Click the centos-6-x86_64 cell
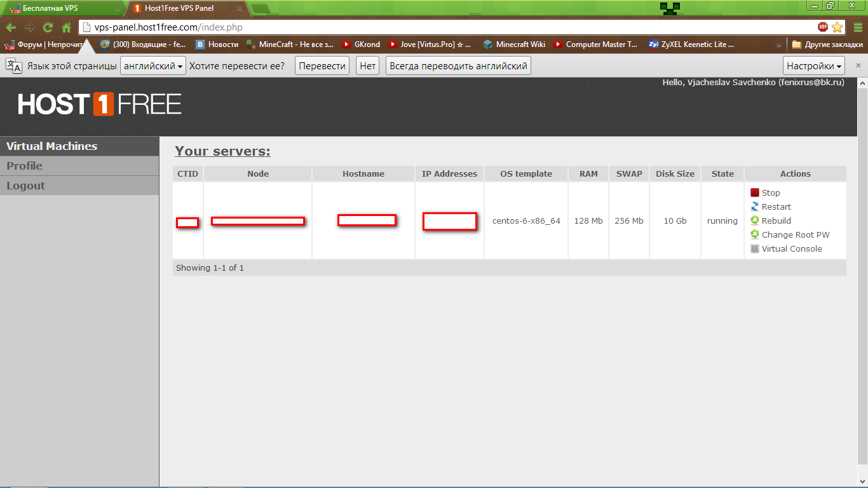868x488 pixels. point(526,221)
